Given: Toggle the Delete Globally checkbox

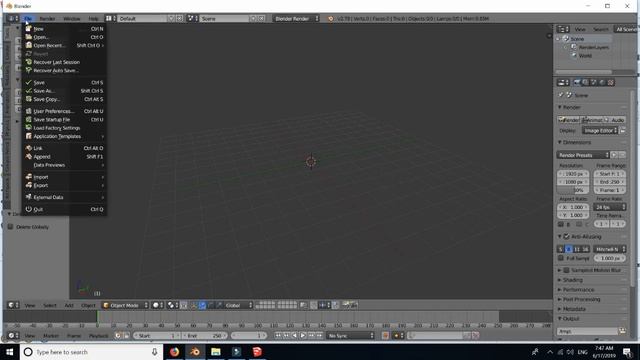Looking at the screenshot, I should (11, 227).
